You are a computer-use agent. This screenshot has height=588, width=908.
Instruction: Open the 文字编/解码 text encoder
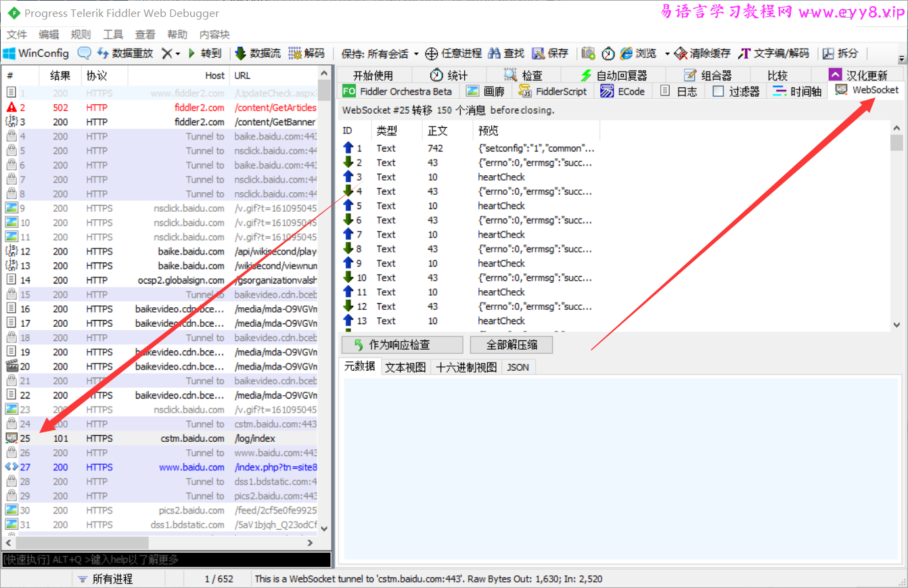[773, 53]
